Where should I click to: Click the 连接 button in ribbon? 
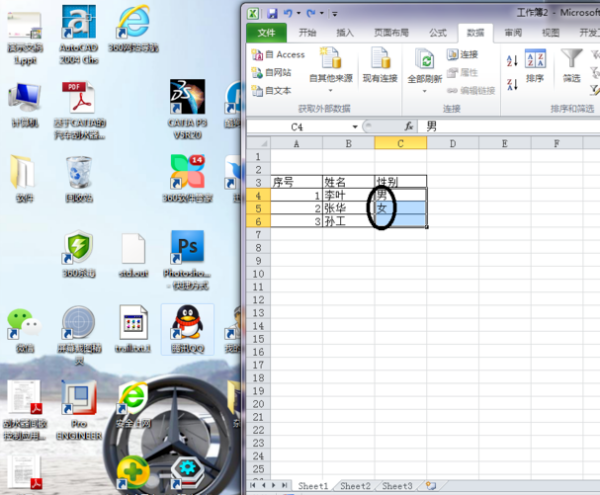(x=463, y=55)
